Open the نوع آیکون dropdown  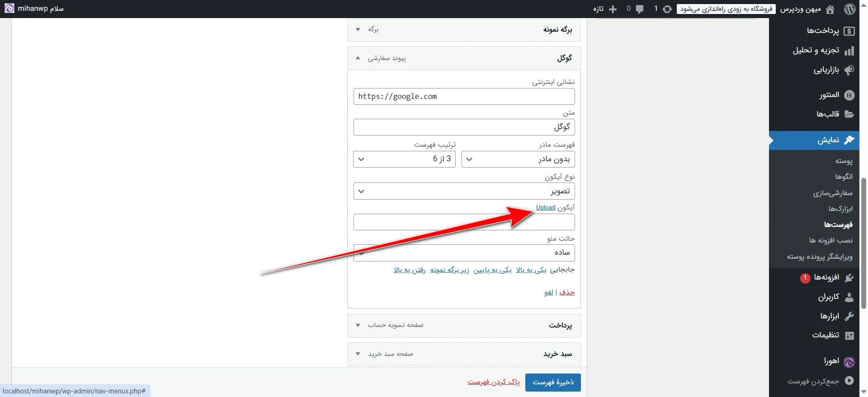(x=464, y=191)
